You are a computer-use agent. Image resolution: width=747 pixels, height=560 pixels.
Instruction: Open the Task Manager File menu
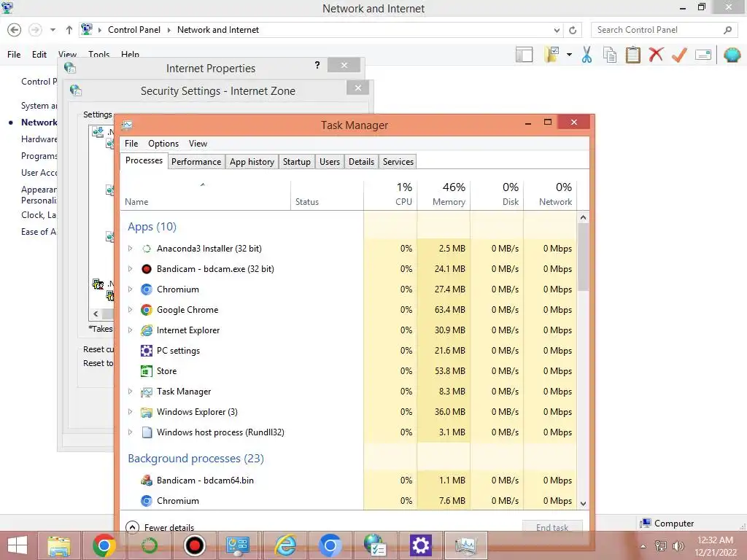coord(131,144)
